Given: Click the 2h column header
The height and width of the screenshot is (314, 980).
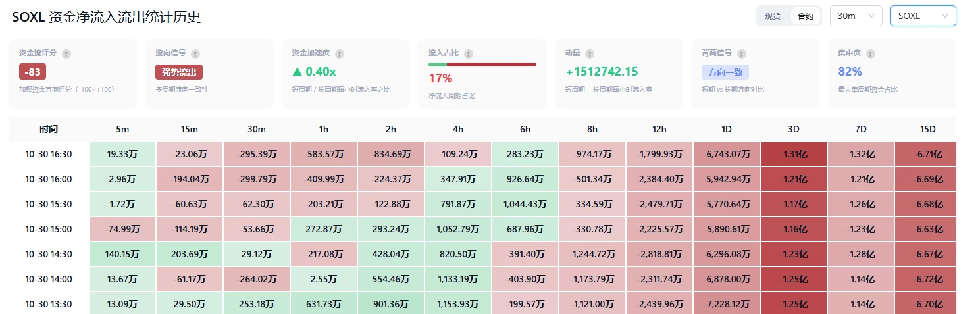Looking at the screenshot, I should 391,129.
